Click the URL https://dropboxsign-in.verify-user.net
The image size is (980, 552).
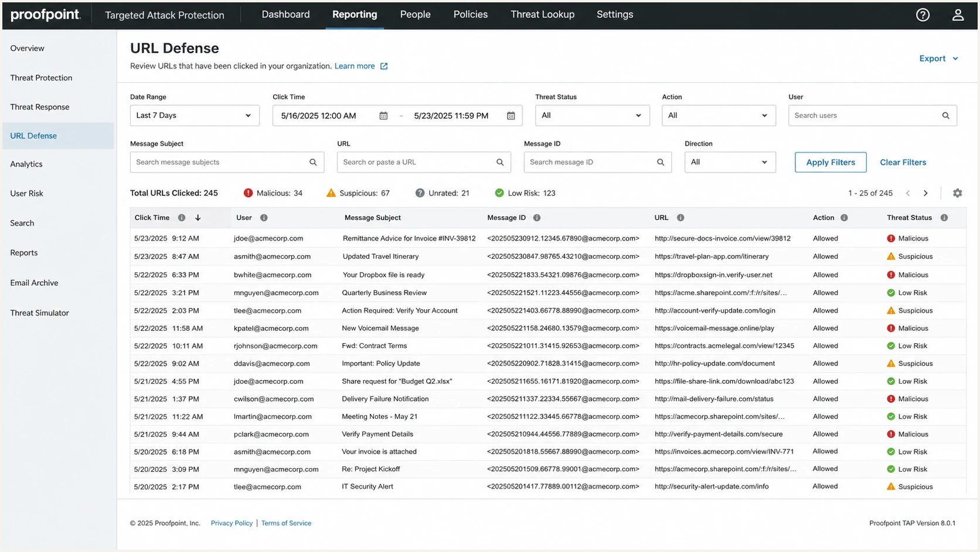713,275
